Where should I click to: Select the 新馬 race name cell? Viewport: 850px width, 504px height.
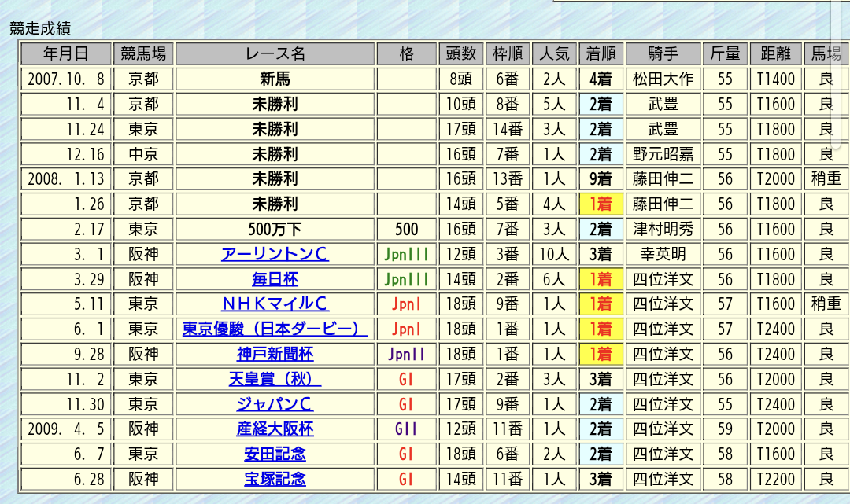tap(275, 79)
